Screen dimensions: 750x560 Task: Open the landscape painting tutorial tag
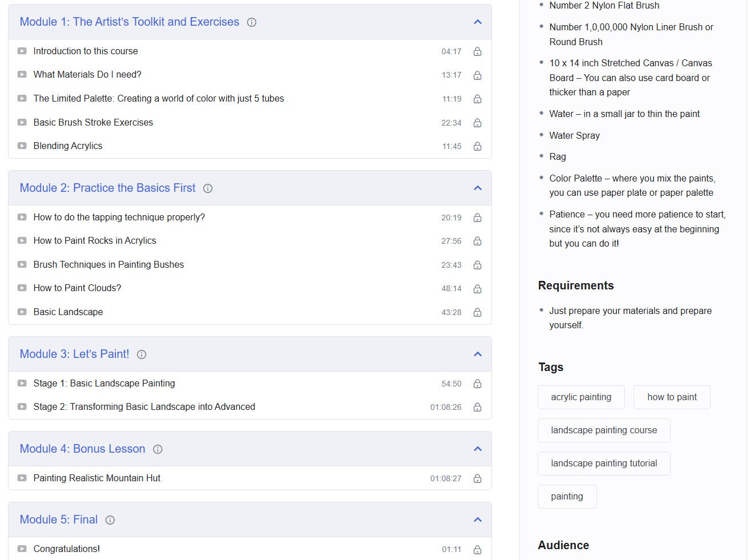click(604, 464)
